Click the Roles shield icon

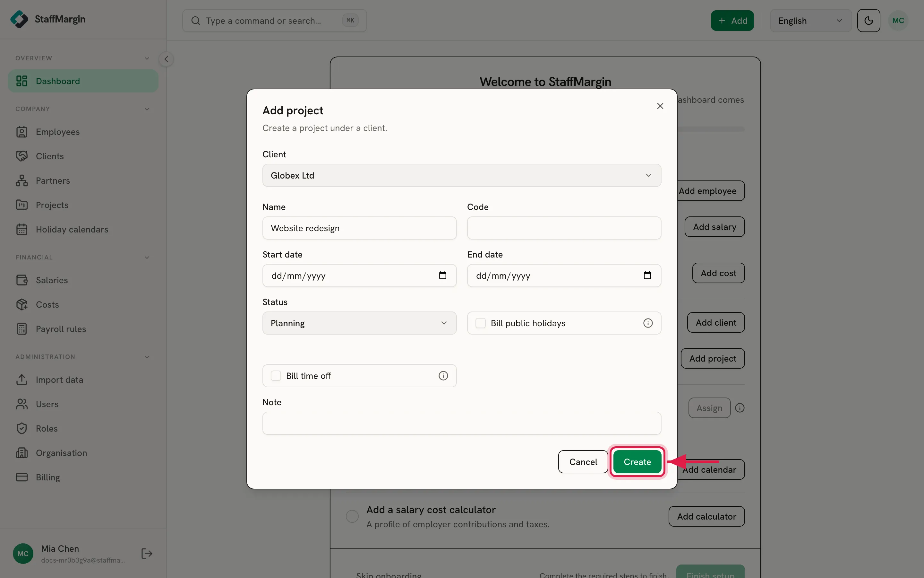coord(22,429)
